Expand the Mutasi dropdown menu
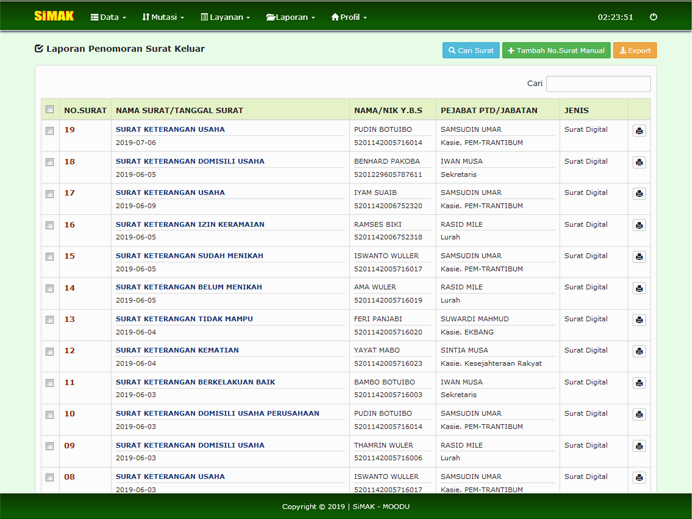The width and height of the screenshot is (692, 519). click(163, 17)
